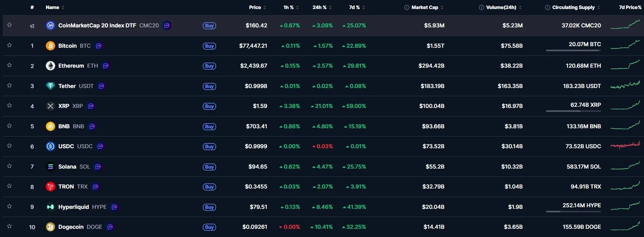Viewport: 644px width, 237px height.
Task: Click the BNB coin logo
Action: point(51,126)
